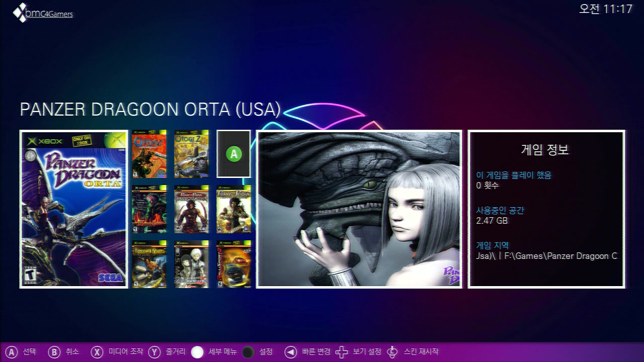
Task: Select Prince of Persia Two Thrones cover
Action: [x=233, y=209]
